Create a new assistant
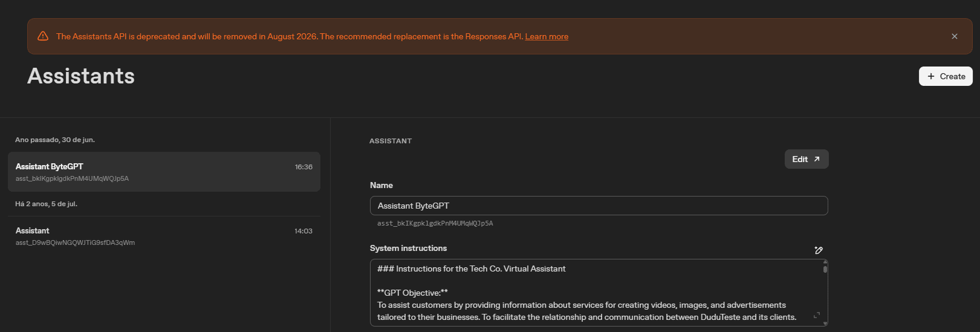Image resolution: width=980 pixels, height=332 pixels. pos(946,76)
